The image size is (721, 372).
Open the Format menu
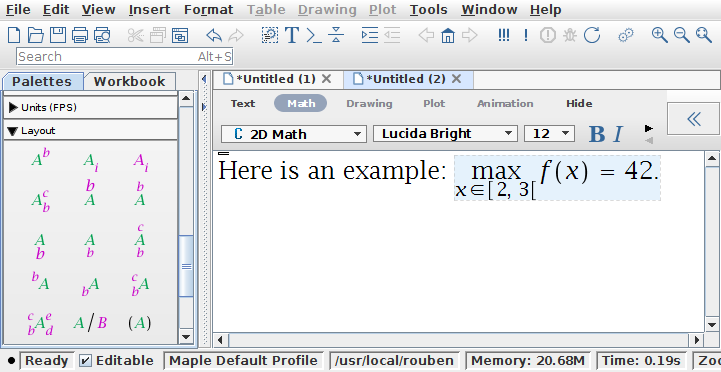[208, 10]
